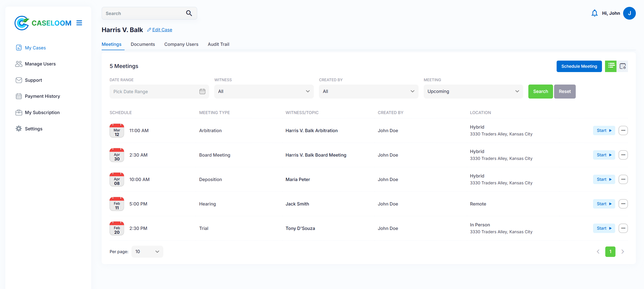Go to next page arrow

(623, 252)
